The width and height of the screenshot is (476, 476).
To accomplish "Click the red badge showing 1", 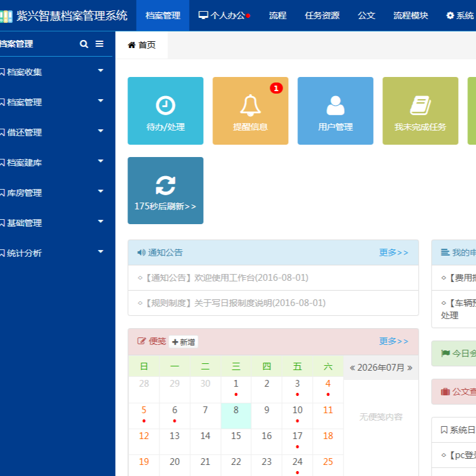I will pyautogui.click(x=276, y=88).
